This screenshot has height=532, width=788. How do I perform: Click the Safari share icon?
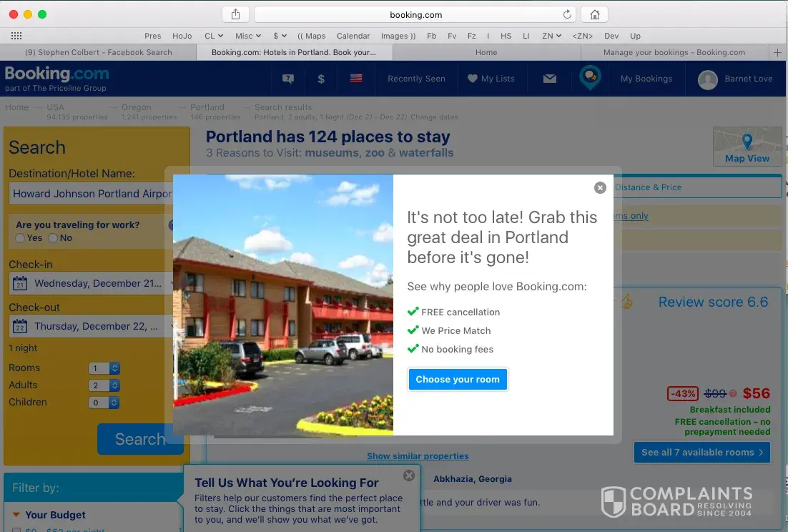(235, 14)
